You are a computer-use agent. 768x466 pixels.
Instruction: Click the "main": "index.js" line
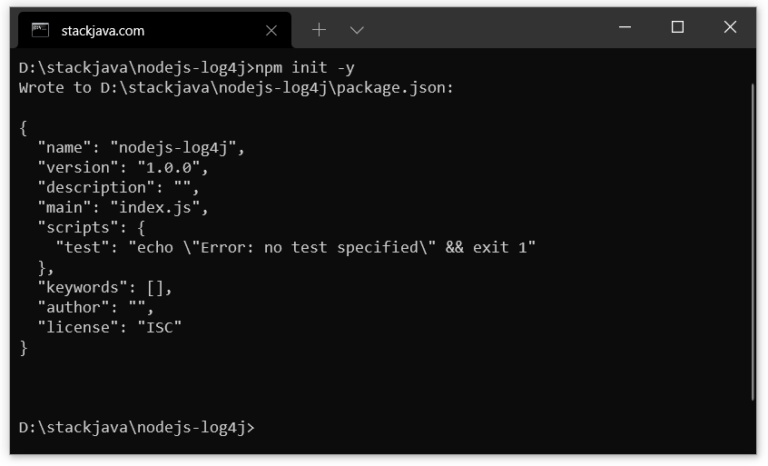pos(123,207)
